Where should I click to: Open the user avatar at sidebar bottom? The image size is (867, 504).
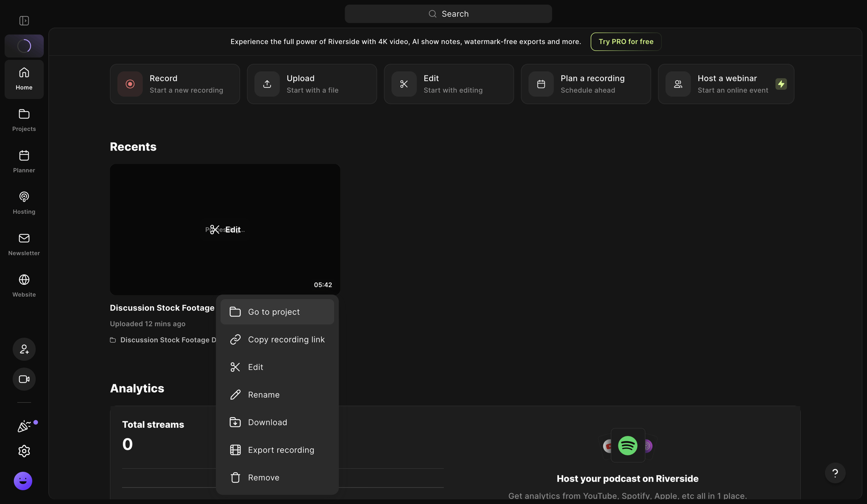point(23,481)
